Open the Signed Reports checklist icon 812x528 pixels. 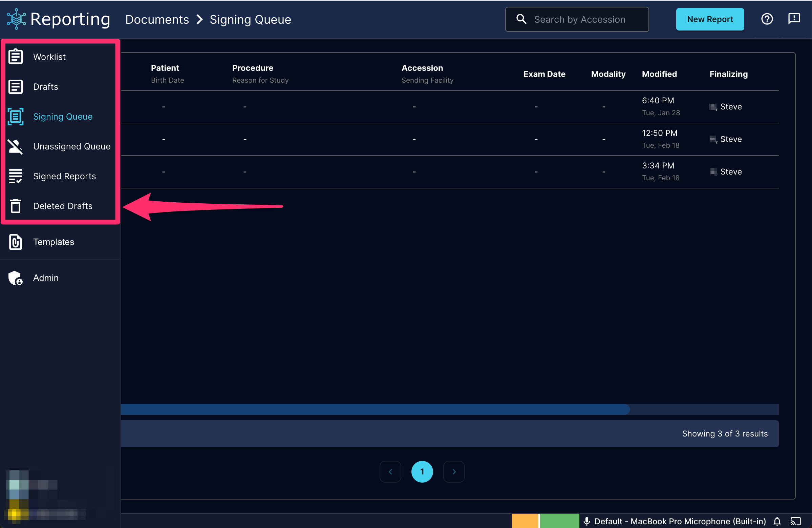click(x=16, y=176)
